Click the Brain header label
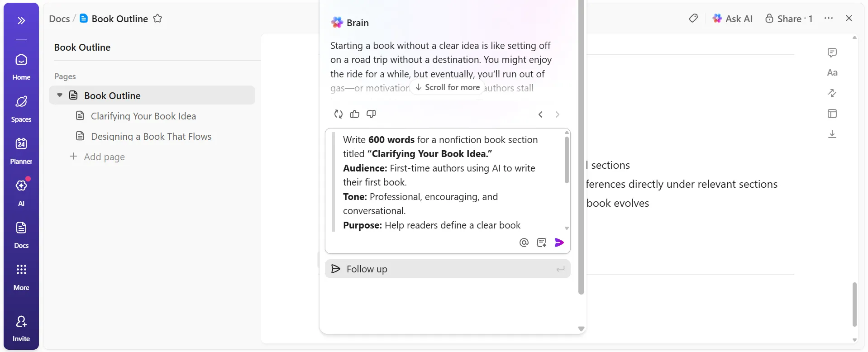868x352 pixels. (358, 23)
